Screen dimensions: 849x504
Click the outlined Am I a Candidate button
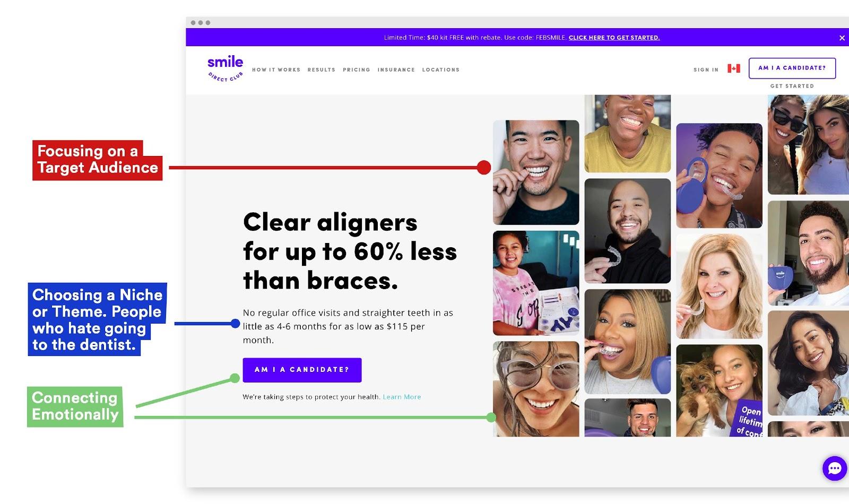pos(792,68)
